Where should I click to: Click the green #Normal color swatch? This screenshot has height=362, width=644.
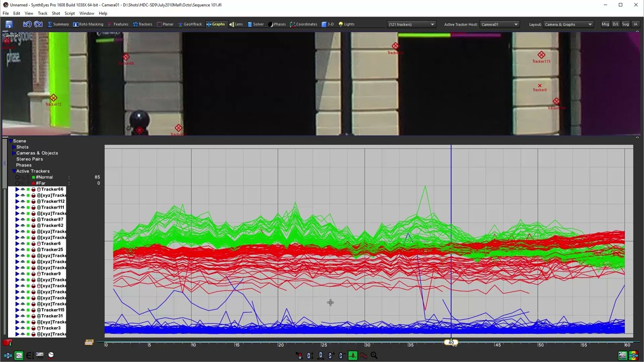[x=34, y=177]
